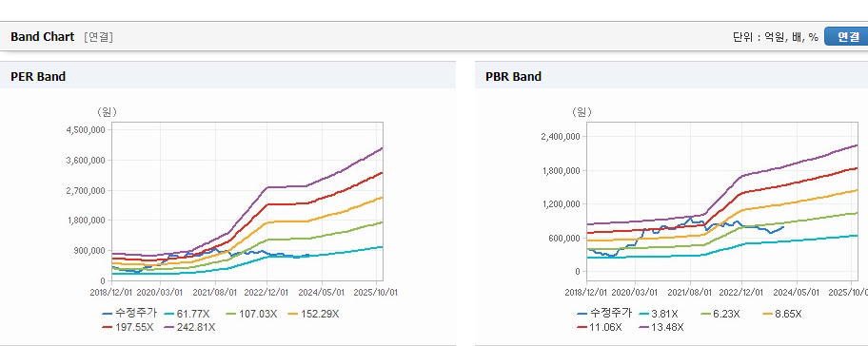Toggle 수정주가 legend in PBR Band
Screen dimensions: 868x346
tap(604, 314)
